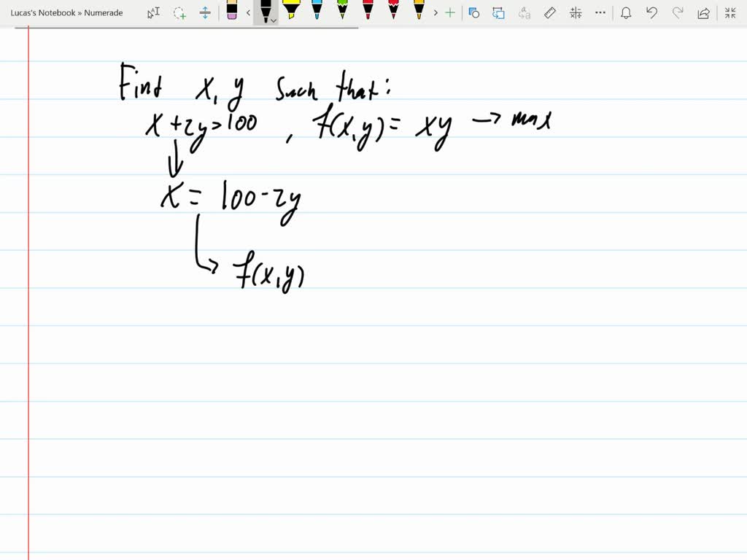This screenshot has width=747, height=560.
Task: Open the ellipsis overflow menu
Action: click(x=600, y=12)
